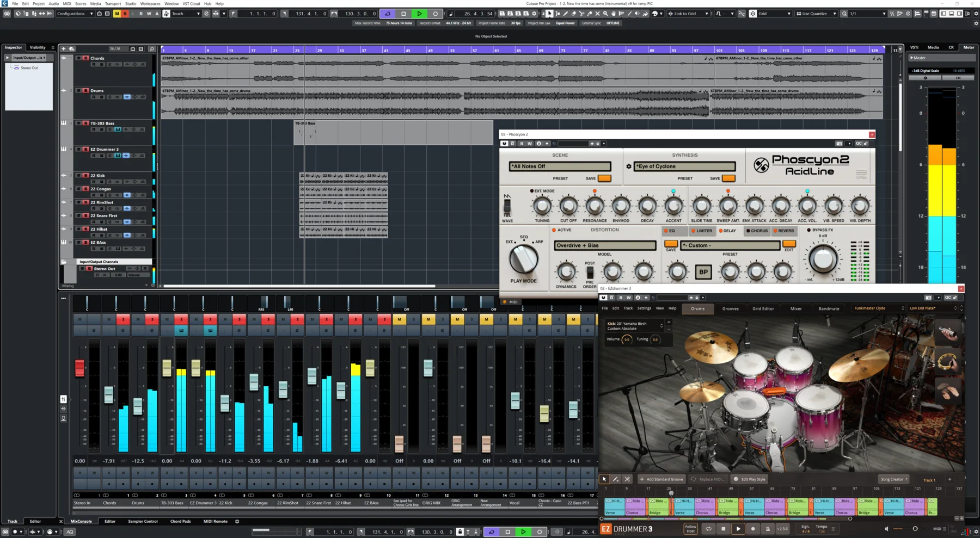This screenshot has height=538, width=980.
Task: Open the Grid Editor tab in EZdrummer
Action: pyautogui.click(x=763, y=308)
